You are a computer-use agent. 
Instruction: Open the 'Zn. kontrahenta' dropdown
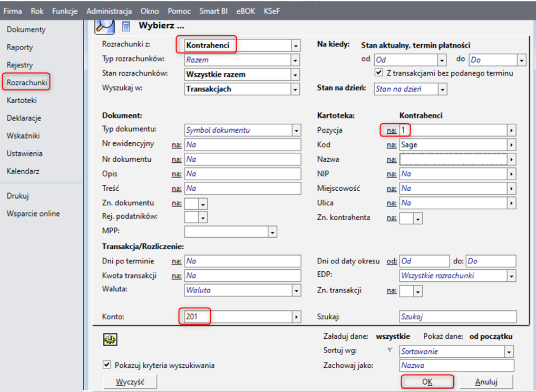(418, 218)
